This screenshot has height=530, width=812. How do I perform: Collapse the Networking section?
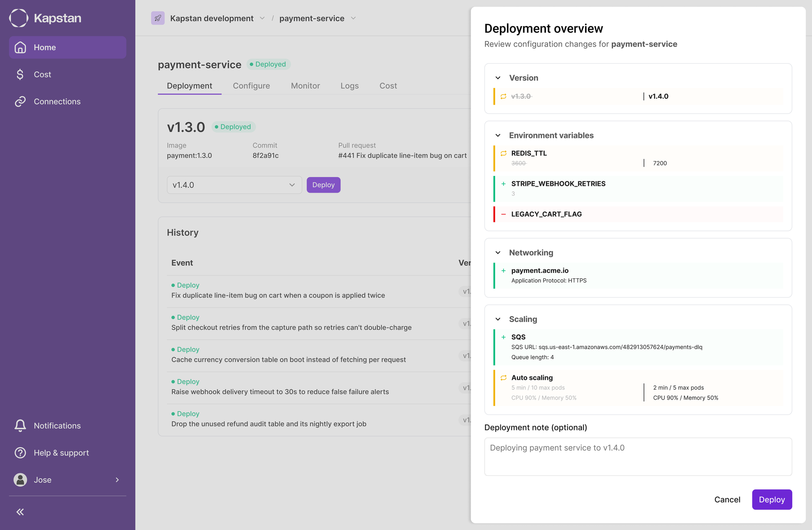tap(498, 253)
